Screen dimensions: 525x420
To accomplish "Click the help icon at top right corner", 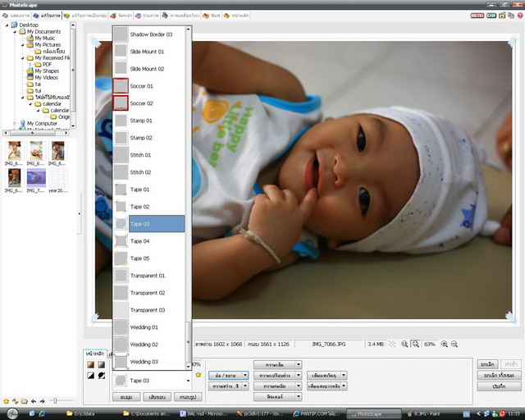I will click(521, 16).
